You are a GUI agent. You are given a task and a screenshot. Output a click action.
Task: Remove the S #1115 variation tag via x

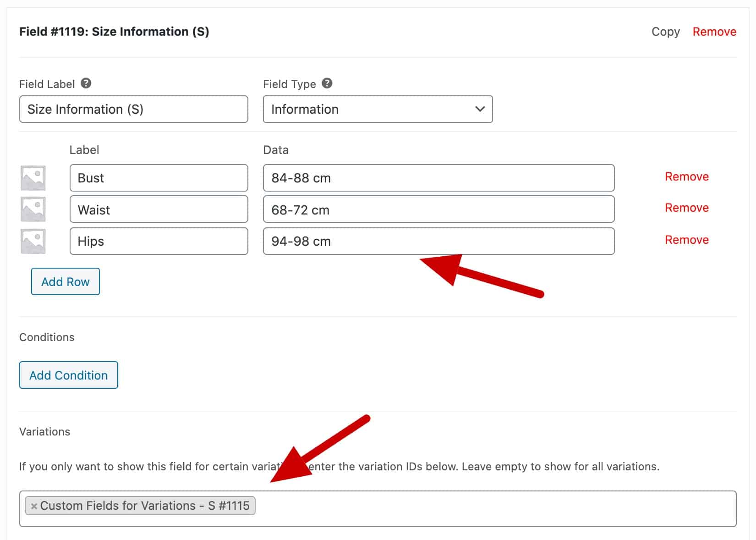[x=33, y=506]
